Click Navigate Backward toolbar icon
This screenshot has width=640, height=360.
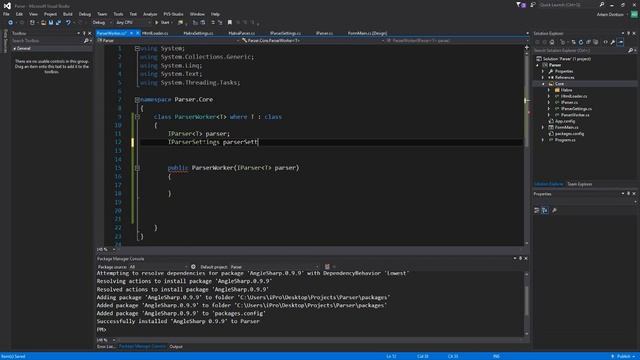(11, 22)
